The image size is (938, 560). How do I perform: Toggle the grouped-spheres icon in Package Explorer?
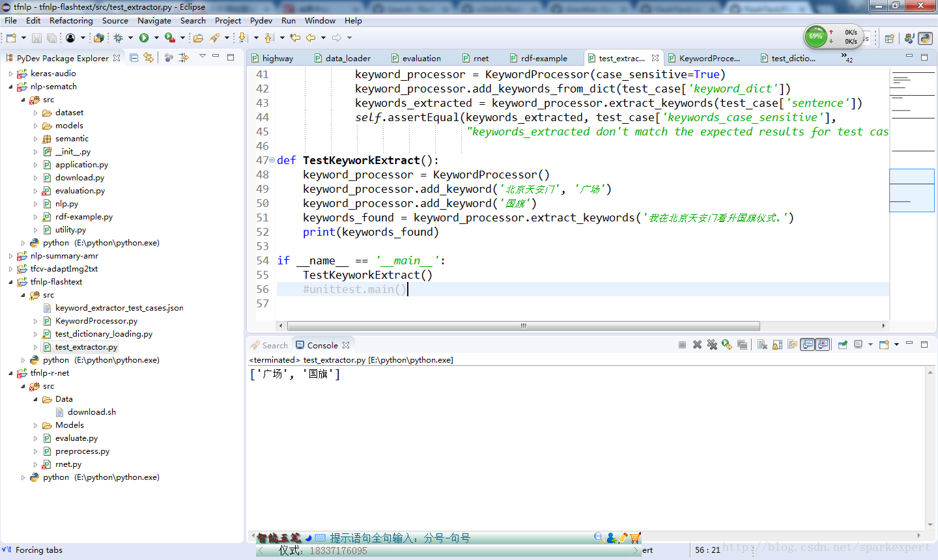tap(169, 58)
